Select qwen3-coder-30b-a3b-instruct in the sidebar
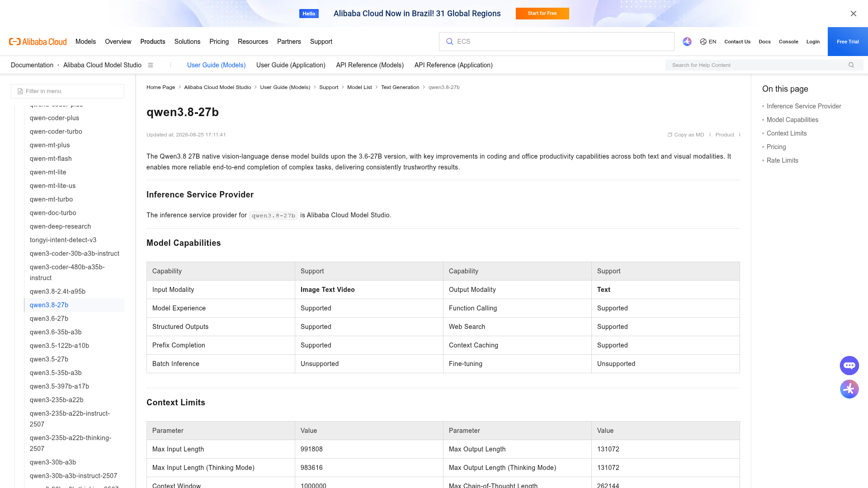 [x=75, y=253]
